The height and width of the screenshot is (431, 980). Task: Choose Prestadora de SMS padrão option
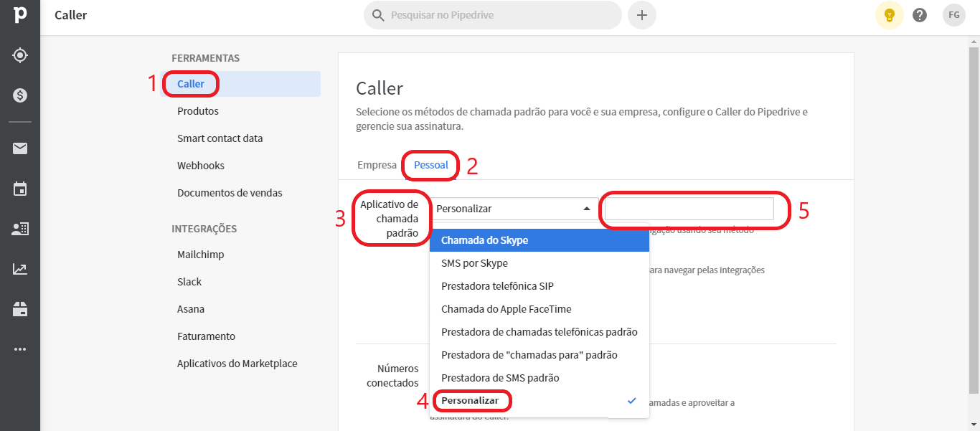coord(540,378)
